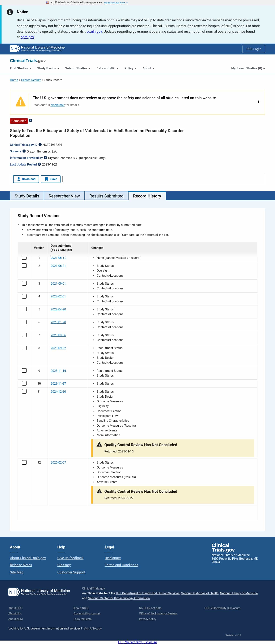The height and width of the screenshot is (644, 275).
Task: Expand the Data and API menu
Action: click(x=107, y=68)
